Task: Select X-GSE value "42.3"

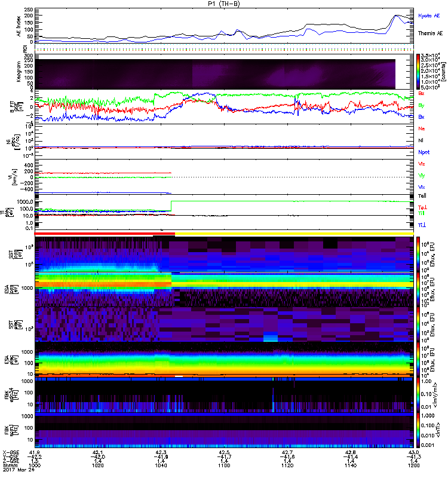Action: tap(161, 452)
